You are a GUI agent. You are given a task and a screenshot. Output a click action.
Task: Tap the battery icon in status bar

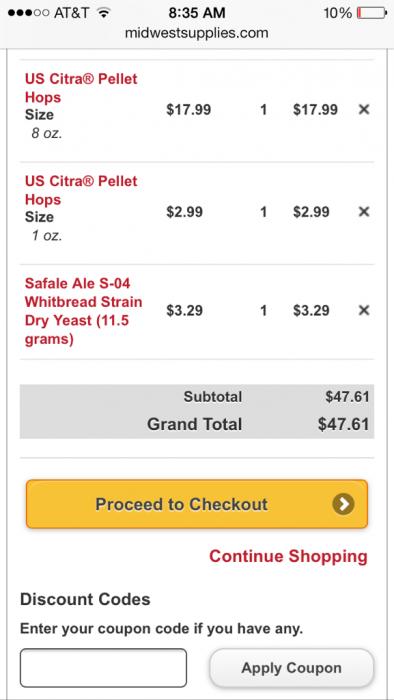click(x=372, y=13)
